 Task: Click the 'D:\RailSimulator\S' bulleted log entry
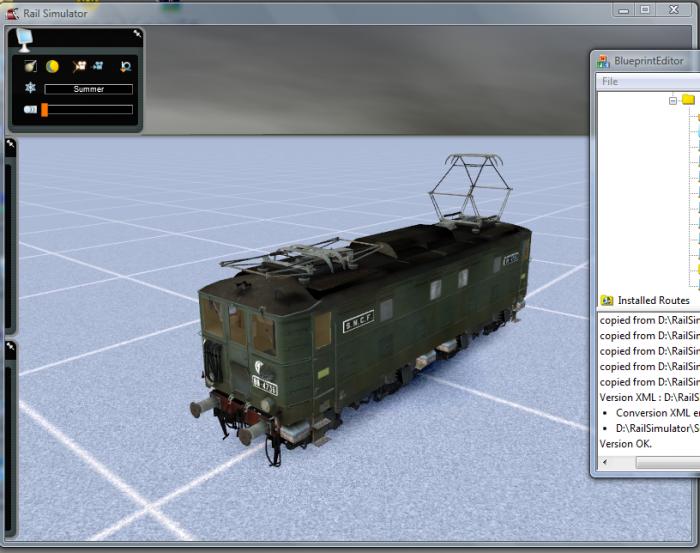[658, 428]
